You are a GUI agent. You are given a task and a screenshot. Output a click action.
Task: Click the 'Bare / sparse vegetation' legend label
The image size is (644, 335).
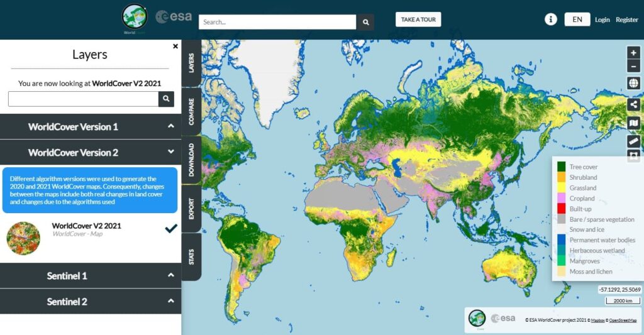[602, 219]
